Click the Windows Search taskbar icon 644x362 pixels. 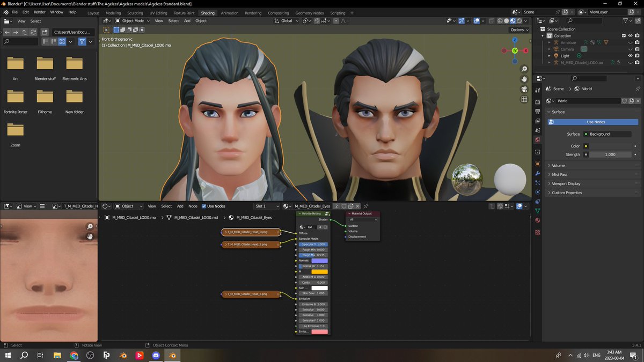24,355
